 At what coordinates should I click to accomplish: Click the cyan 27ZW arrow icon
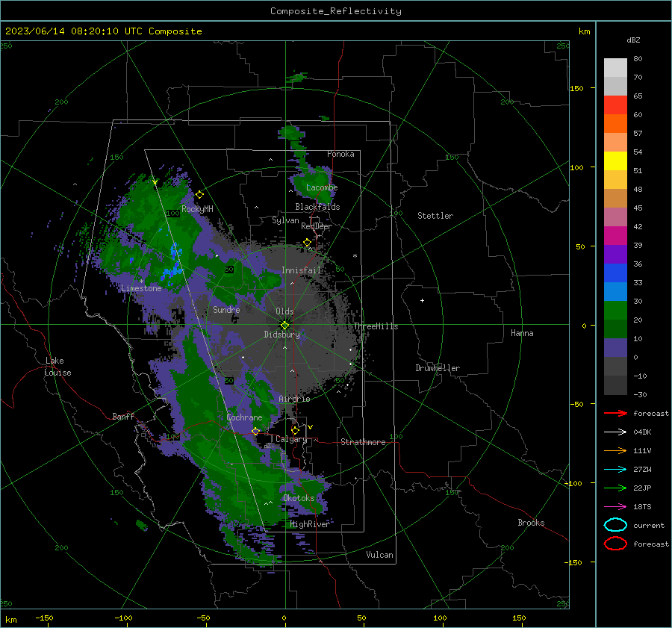(615, 470)
